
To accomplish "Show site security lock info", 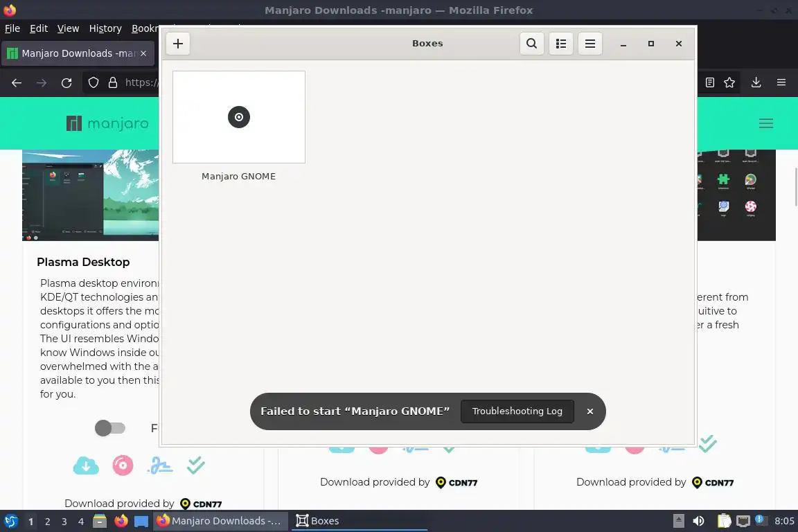I will pos(113,82).
